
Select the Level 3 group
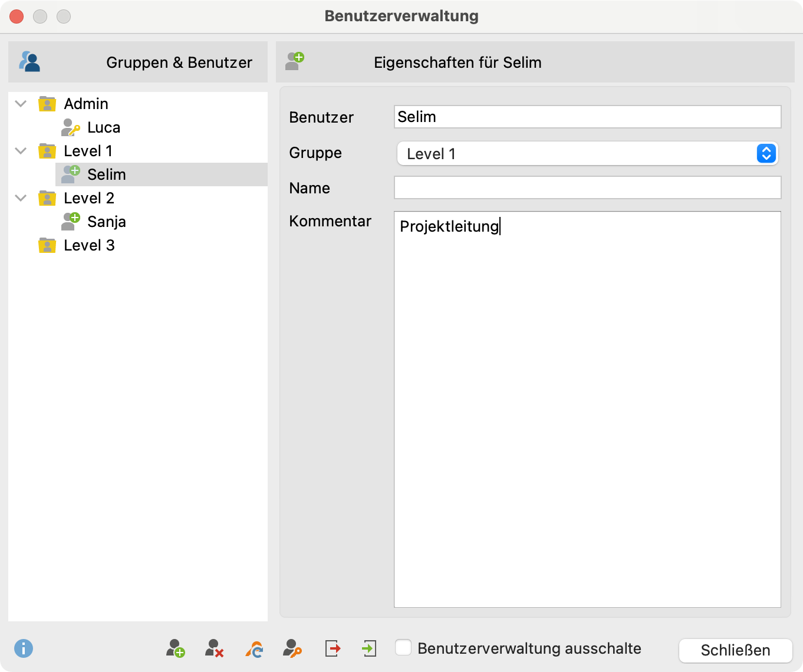88,245
